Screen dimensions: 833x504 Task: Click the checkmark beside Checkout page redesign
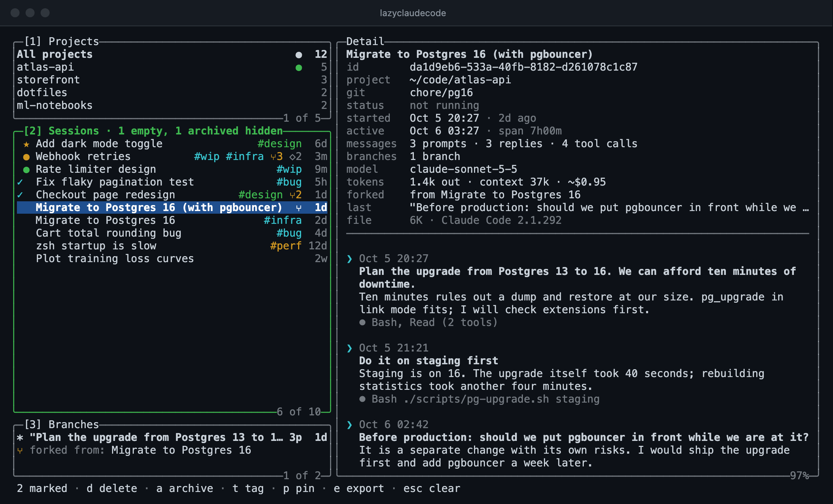pyautogui.click(x=20, y=195)
